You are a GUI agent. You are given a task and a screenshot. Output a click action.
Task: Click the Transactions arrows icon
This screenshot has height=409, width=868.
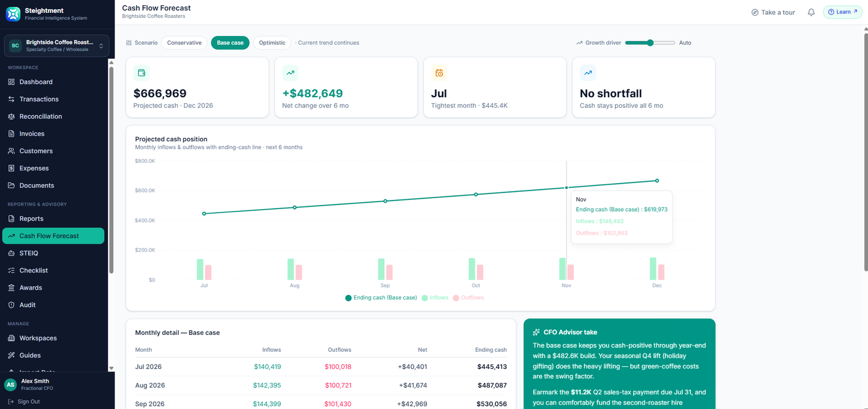tap(11, 100)
